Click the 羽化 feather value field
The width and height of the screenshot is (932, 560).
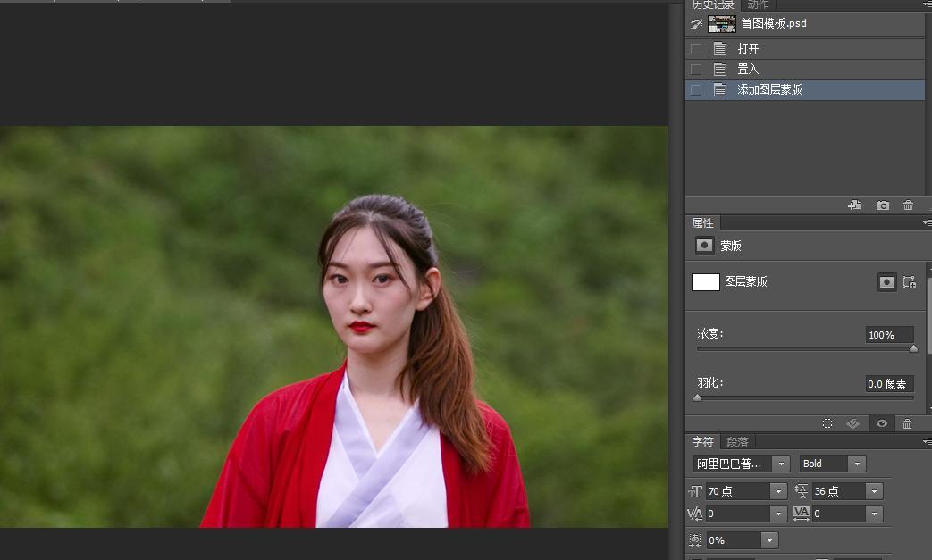click(888, 384)
